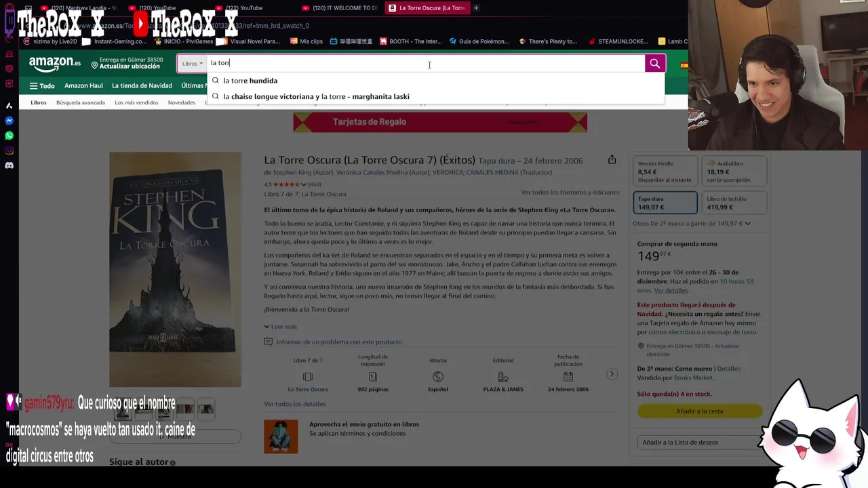868x488 pixels.
Task: Select the La Torre Oscura browser tab
Action: click(427, 8)
